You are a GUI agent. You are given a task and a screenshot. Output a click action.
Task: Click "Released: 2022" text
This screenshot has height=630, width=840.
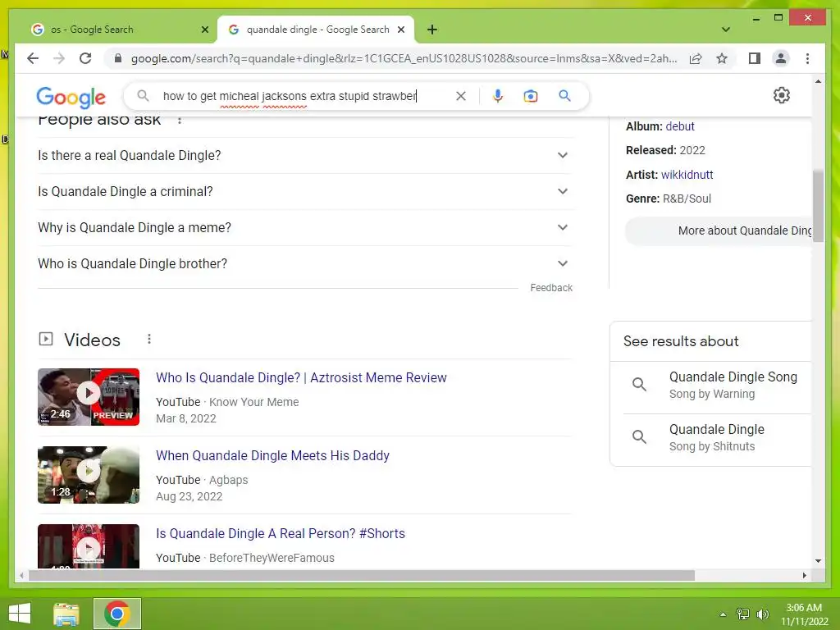point(665,151)
